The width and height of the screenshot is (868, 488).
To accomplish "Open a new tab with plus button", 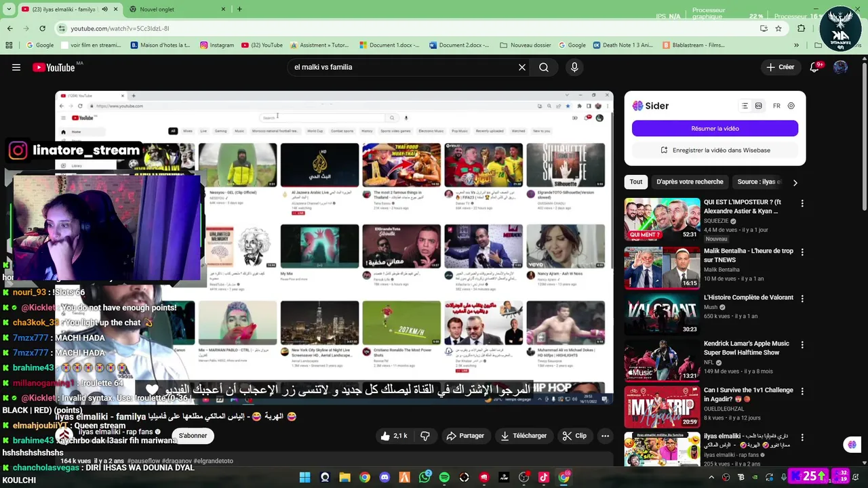I will pyautogui.click(x=239, y=9).
